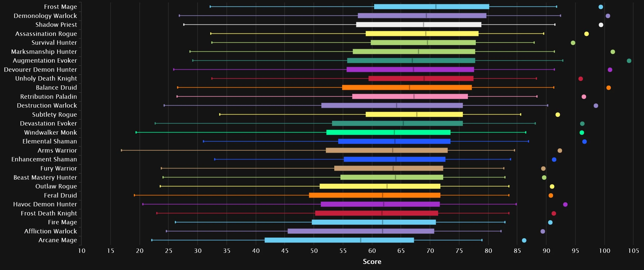
Task: Select the Marksmanship Hunter label
Action: click(x=44, y=52)
